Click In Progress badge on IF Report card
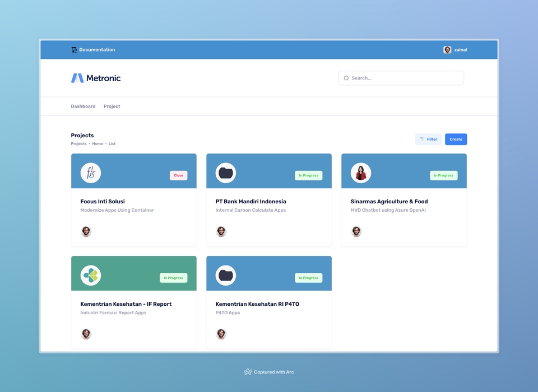Image resolution: width=538 pixels, height=392 pixels. [173, 278]
